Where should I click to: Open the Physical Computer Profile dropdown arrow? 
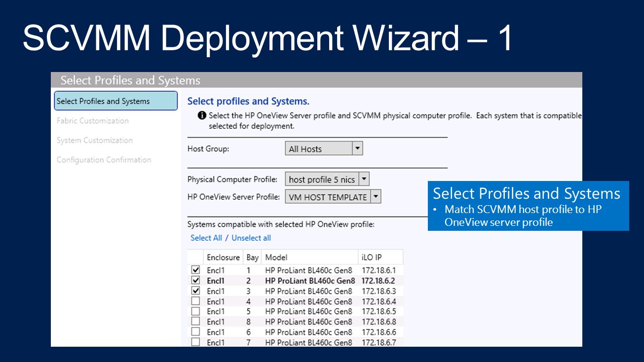click(364, 179)
